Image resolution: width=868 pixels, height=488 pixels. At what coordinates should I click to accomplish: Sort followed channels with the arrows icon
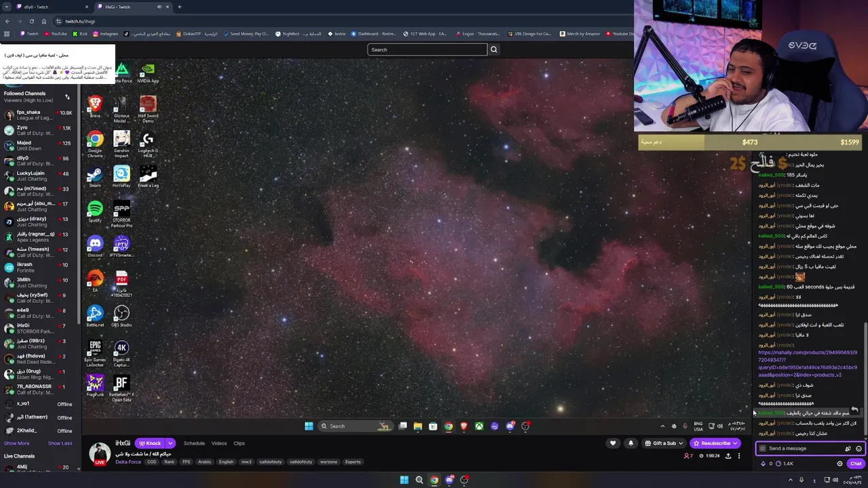point(67,97)
